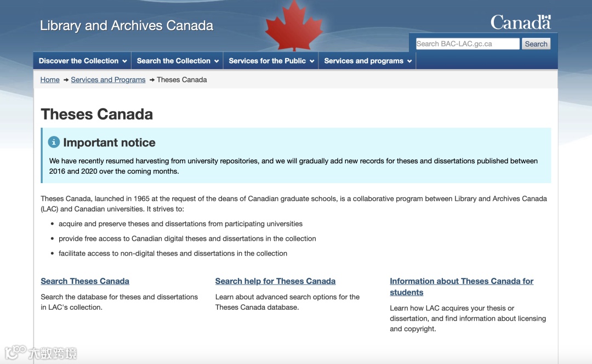Click the bullet 'facilitate access to non-digital theses'
The height and width of the screenshot is (364, 592).
pyautogui.click(x=173, y=253)
